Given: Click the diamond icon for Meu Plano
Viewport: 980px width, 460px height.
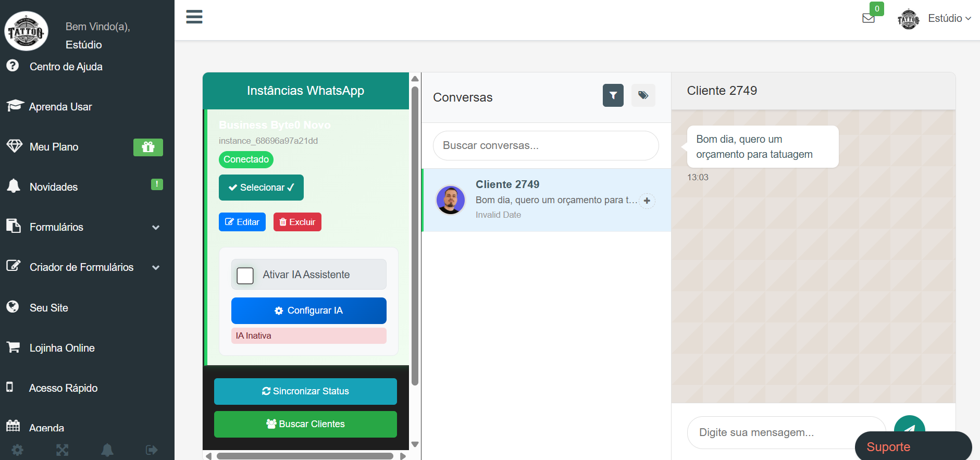Looking at the screenshot, I should coord(14,146).
